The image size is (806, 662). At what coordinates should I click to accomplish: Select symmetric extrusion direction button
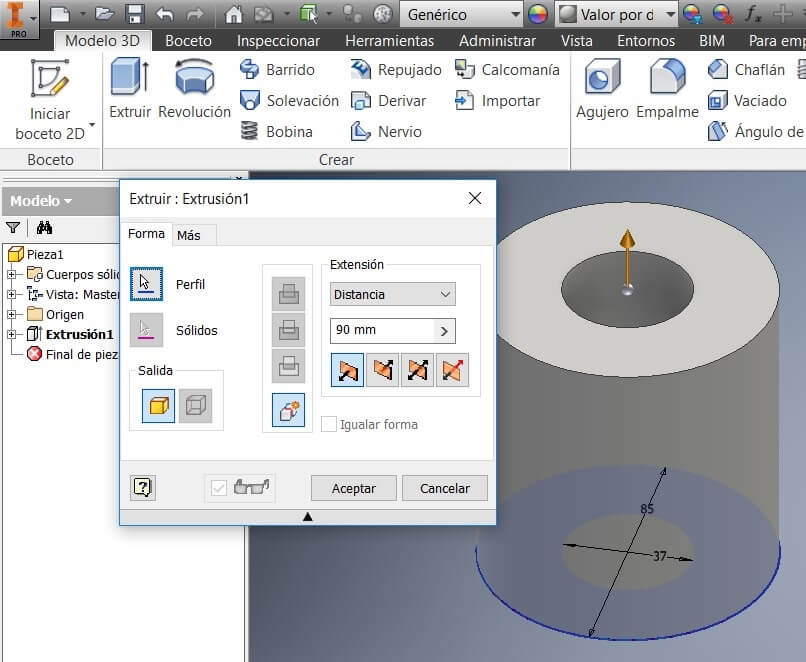(417, 370)
